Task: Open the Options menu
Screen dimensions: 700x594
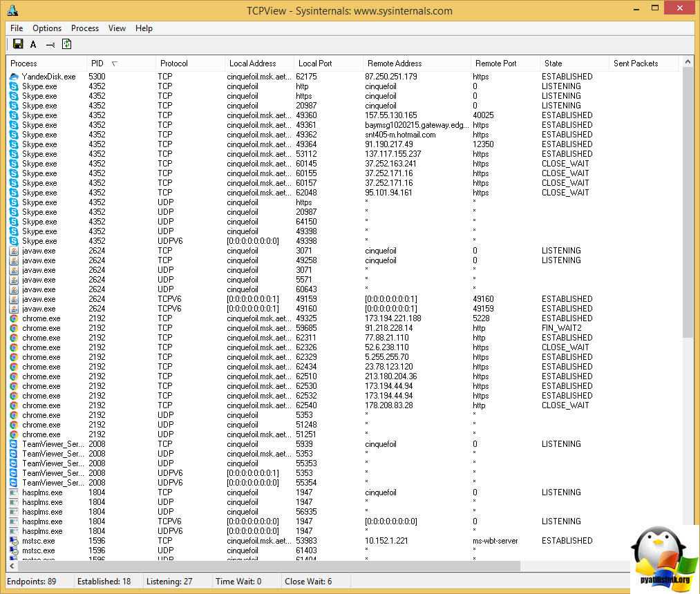Action: tap(47, 28)
